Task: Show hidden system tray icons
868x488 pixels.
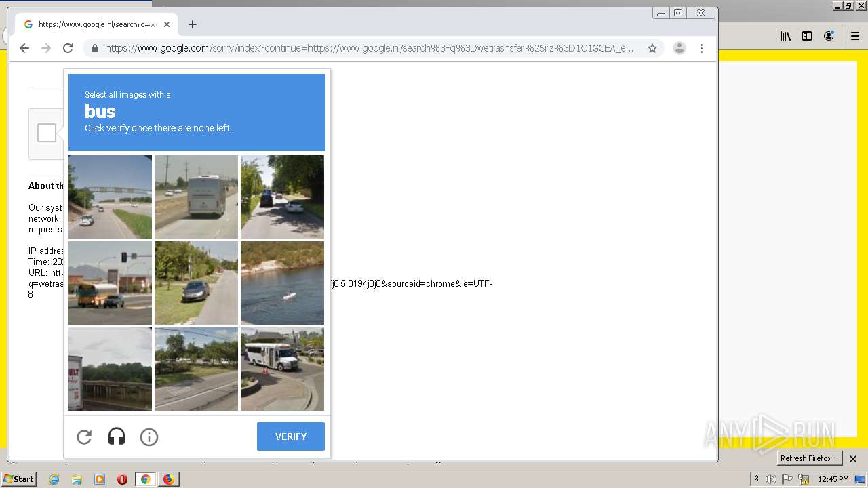Action: coord(757,479)
